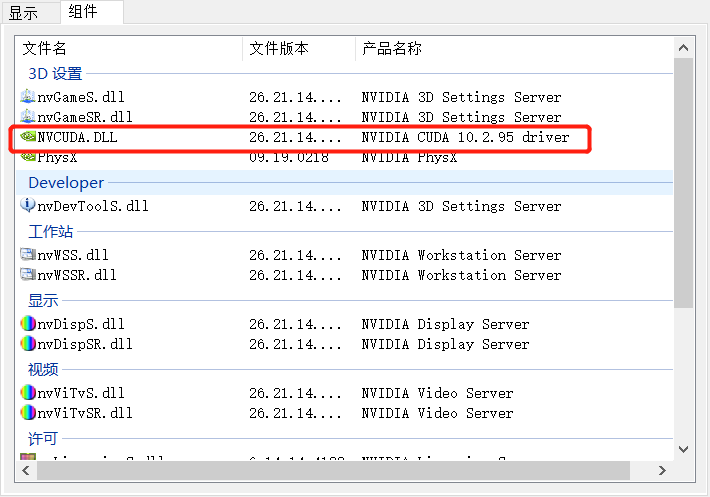Viewport: 710px width, 497px height.
Task: Click the nvDispS.dll color icon
Action: click(x=28, y=324)
